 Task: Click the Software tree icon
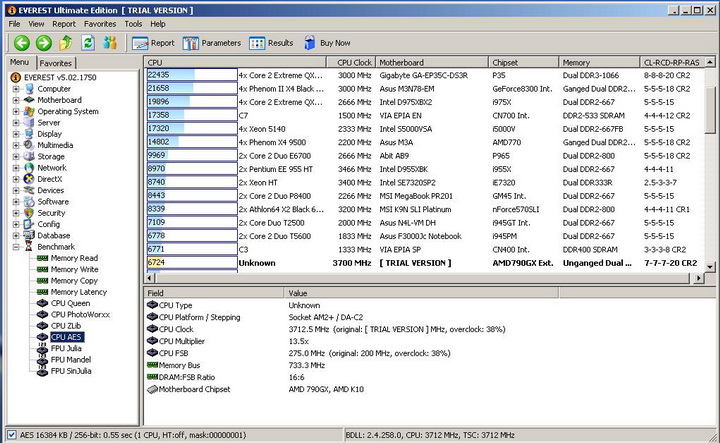point(29,202)
